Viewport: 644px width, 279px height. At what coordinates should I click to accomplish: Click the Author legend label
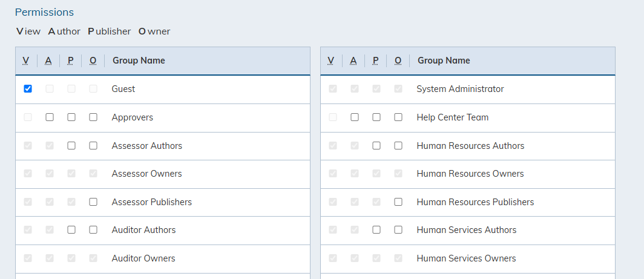pos(64,31)
